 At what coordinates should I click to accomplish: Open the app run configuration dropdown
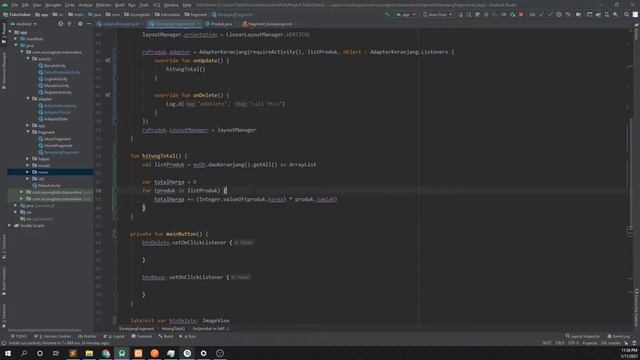tap(406, 14)
